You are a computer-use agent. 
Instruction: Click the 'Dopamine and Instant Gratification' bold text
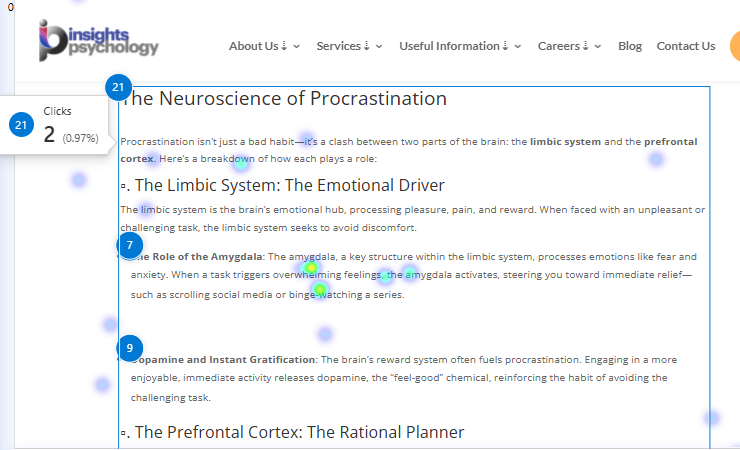coord(224,359)
